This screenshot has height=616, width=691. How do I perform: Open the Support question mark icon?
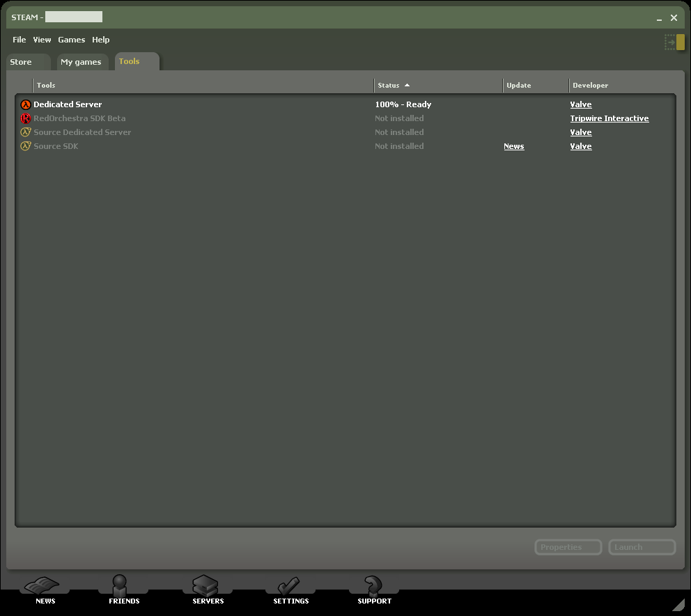[374, 585]
